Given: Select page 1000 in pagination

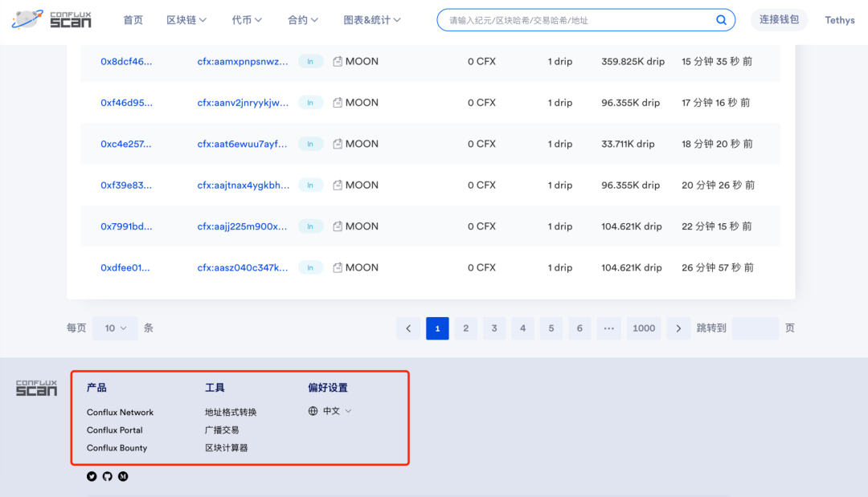Looking at the screenshot, I should 644,328.
